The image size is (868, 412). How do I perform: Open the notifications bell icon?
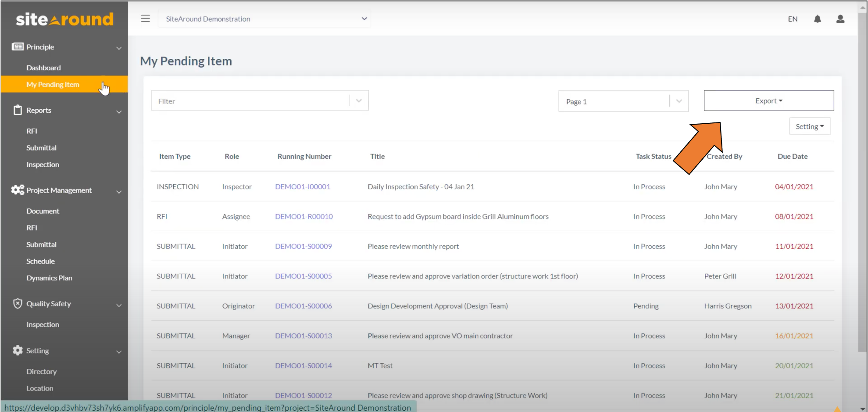[817, 19]
